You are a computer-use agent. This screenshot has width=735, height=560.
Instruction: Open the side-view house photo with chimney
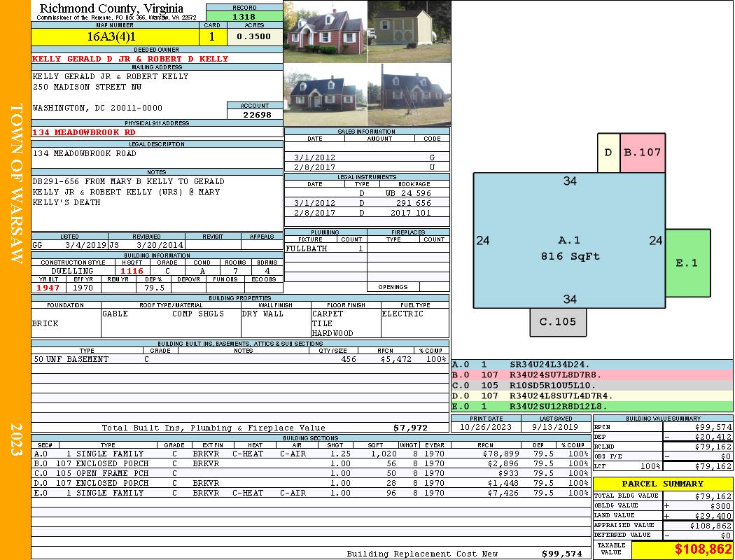[409, 94]
